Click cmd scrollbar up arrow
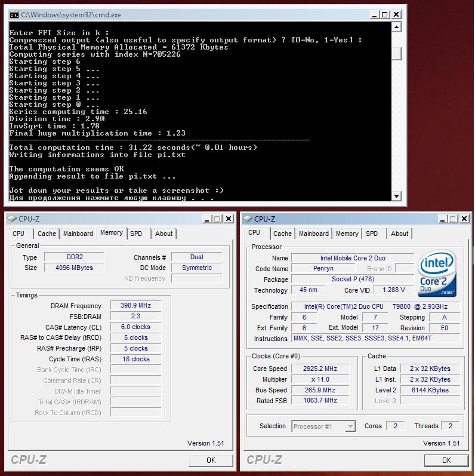 pyautogui.click(x=396, y=27)
